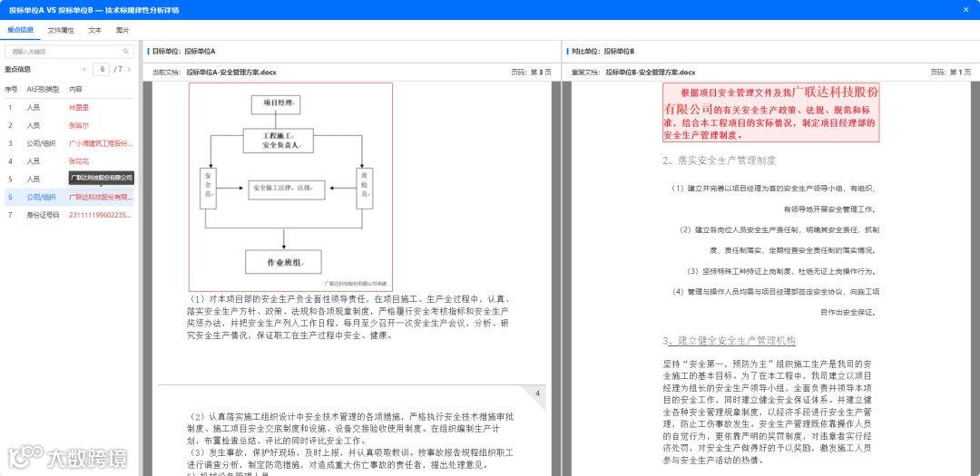Go to next key info item
Viewport: 980px width, 476px height.
click(130, 69)
